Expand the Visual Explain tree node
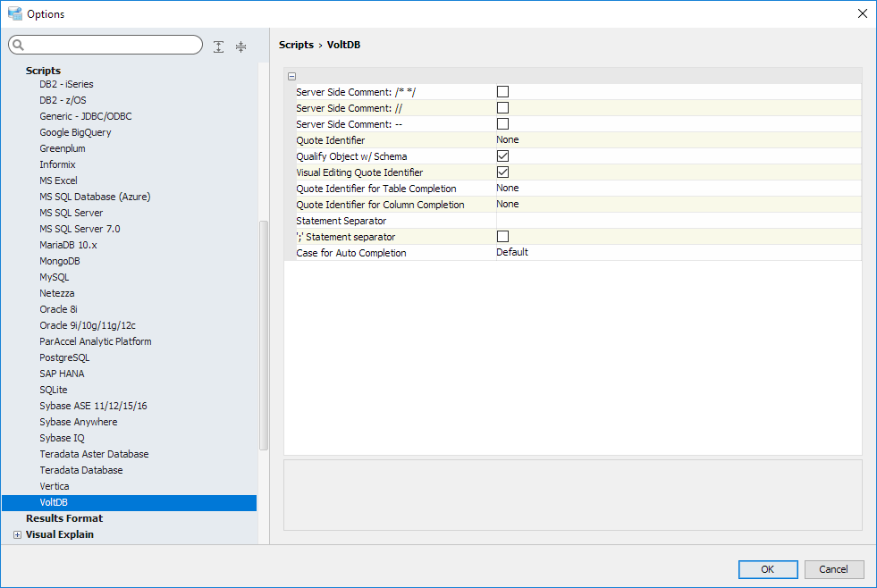The height and width of the screenshot is (588, 877). 17,534
